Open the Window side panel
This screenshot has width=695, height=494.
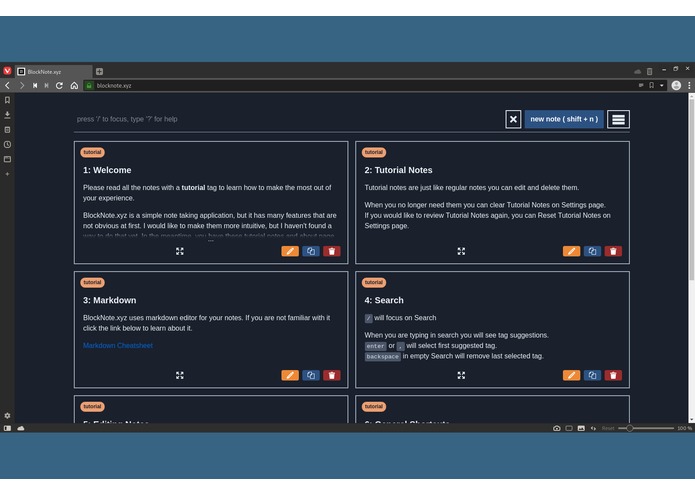[x=7, y=159]
